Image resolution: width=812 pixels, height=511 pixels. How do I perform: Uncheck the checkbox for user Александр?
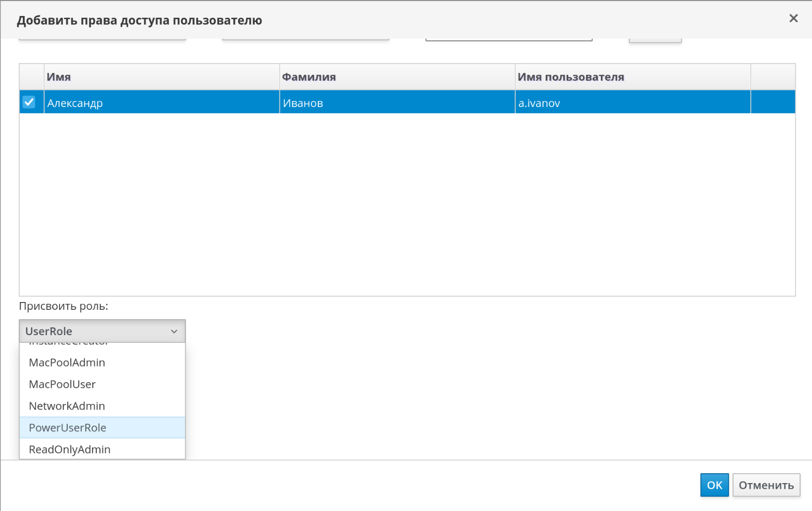[x=29, y=102]
